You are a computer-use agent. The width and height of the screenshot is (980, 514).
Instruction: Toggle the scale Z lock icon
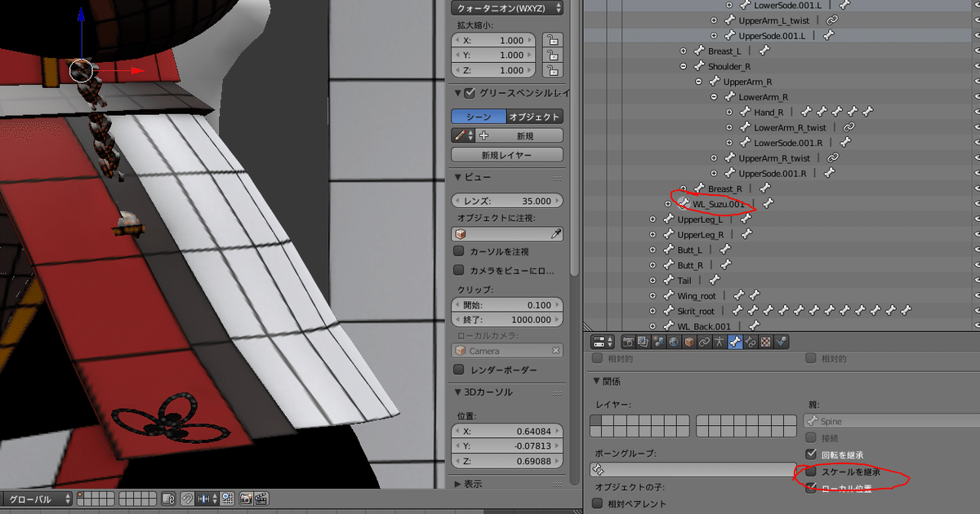pos(554,71)
